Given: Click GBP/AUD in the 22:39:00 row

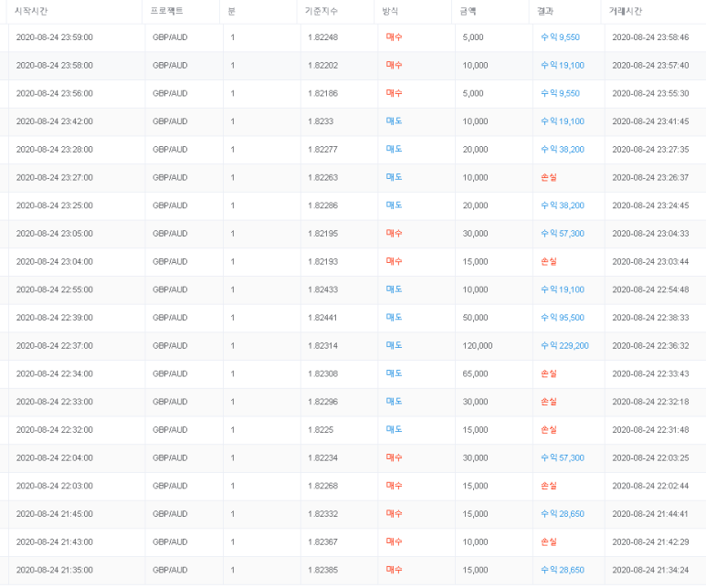Looking at the screenshot, I should pyautogui.click(x=170, y=318).
